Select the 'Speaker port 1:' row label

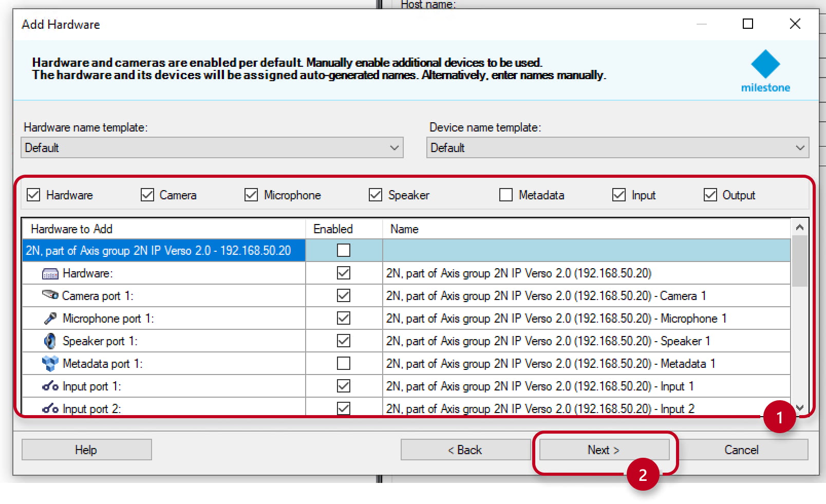[x=100, y=341]
